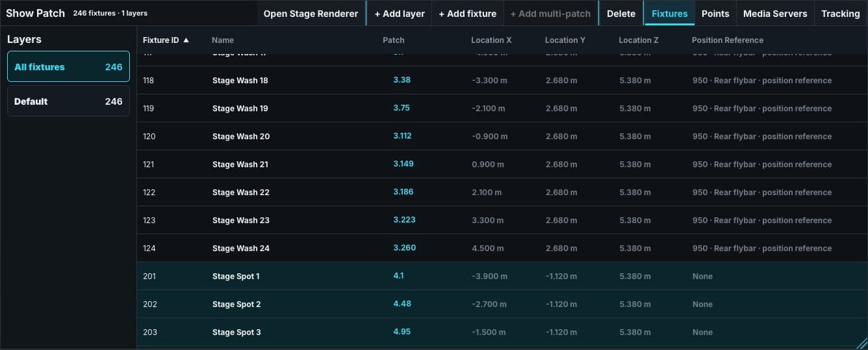
Task: Click Stage Wash 22 Location Y value
Action: coord(561,193)
